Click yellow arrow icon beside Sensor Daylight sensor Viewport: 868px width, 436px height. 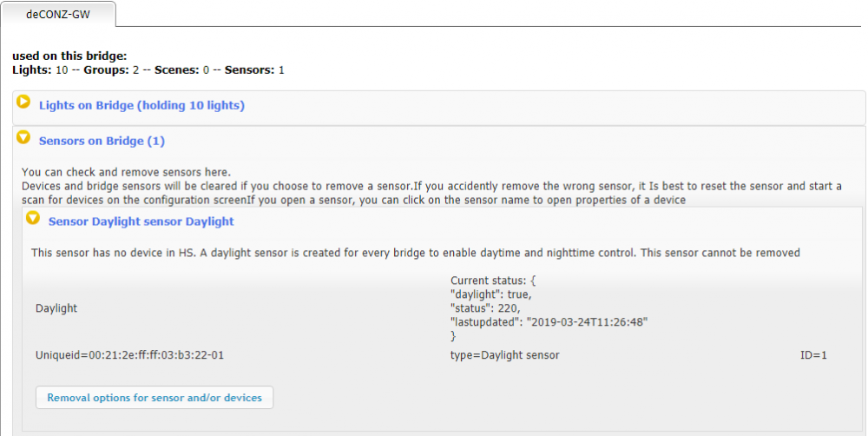pyautogui.click(x=33, y=218)
